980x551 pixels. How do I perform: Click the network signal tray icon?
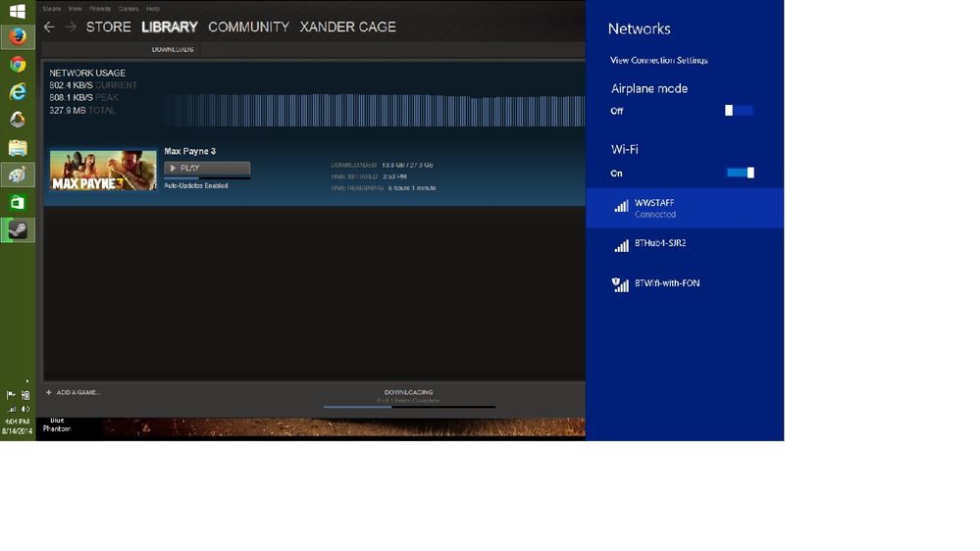click(x=11, y=409)
